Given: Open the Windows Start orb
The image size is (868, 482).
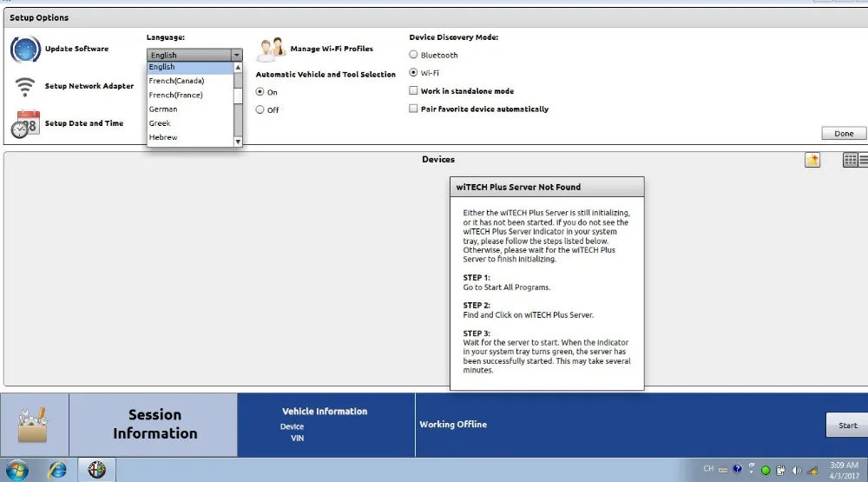Looking at the screenshot, I should 17,471.
